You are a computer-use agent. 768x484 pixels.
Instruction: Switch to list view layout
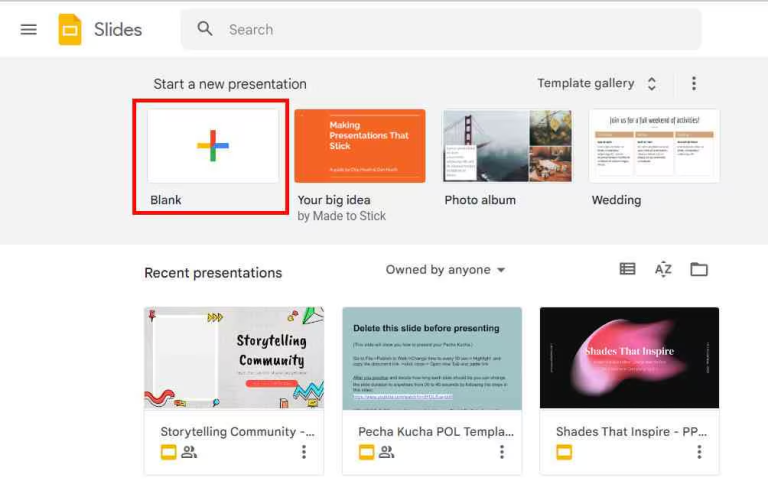coord(627,269)
